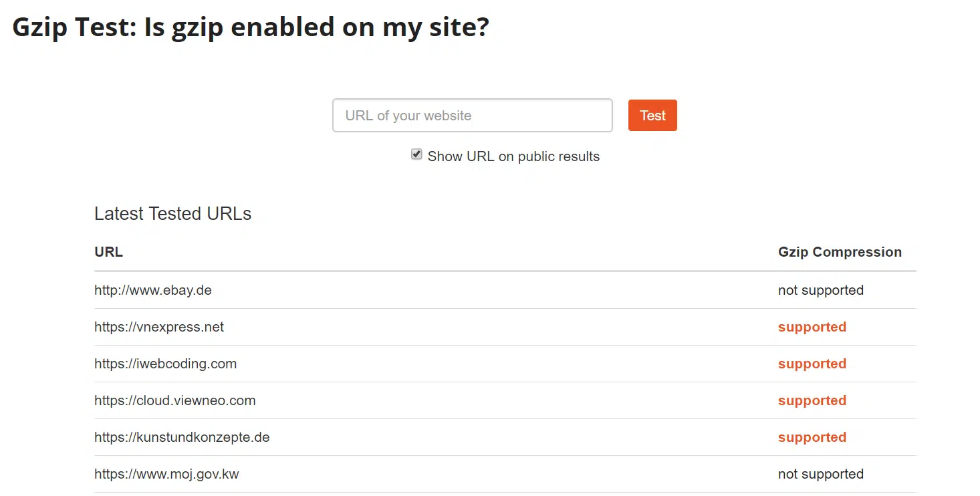Click the Gzip Compression column header
980x496 pixels.
(839, 252)
